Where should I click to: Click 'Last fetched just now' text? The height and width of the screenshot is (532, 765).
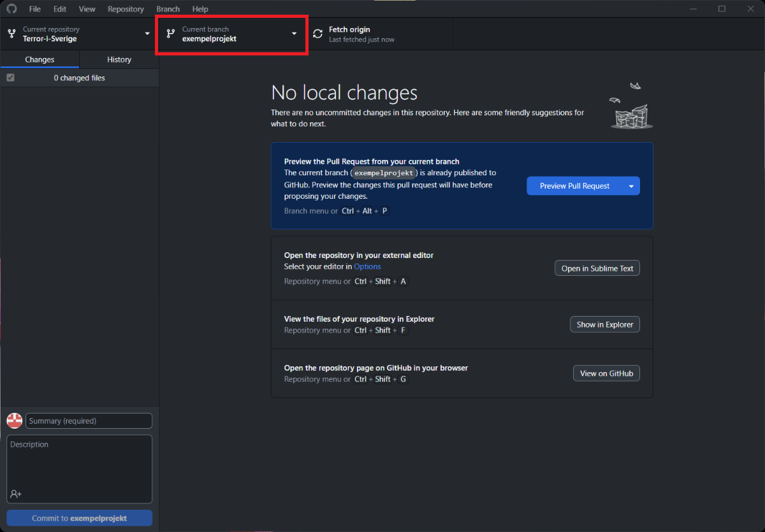361,40
